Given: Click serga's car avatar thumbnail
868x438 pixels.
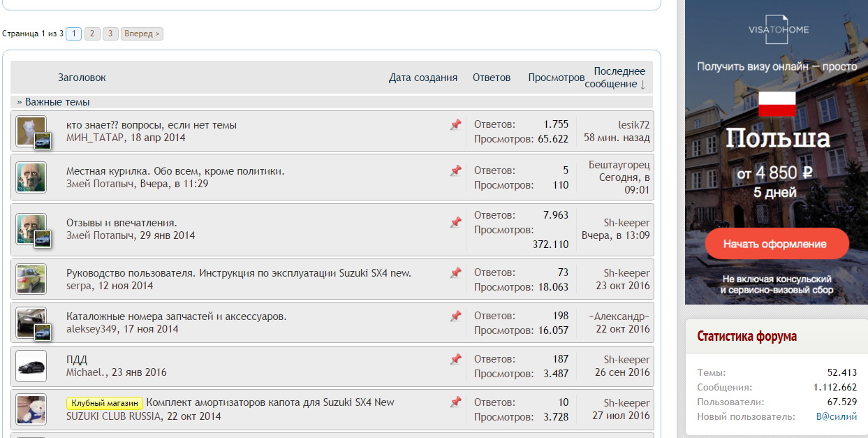Looking at the screenshot, I should 31,279.
